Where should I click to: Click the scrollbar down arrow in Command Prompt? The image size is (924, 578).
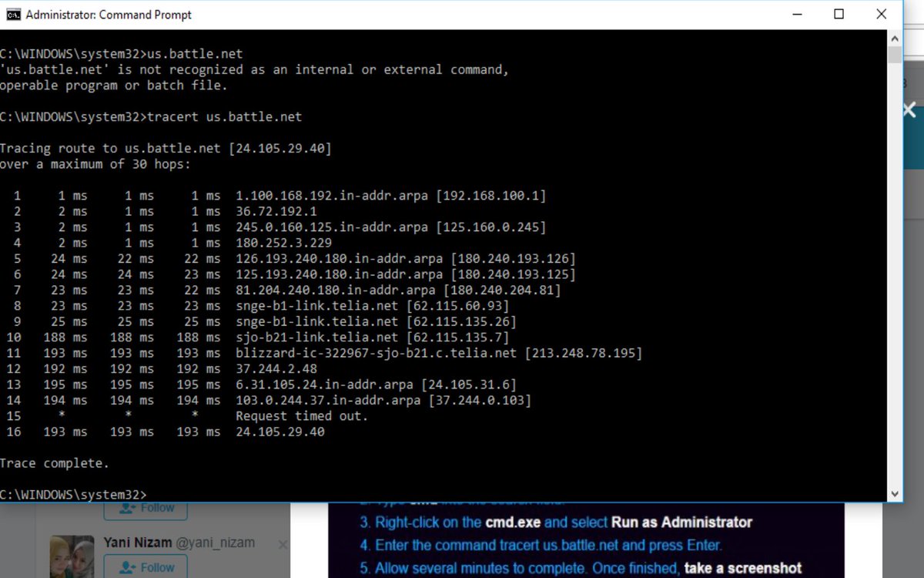(x=894, y=494)
